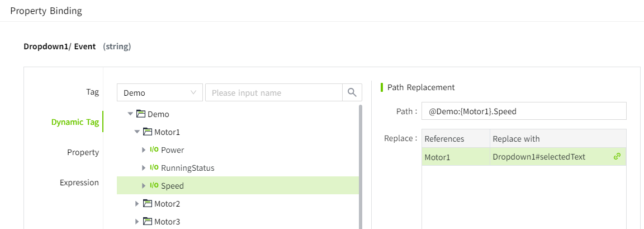
Task: Click the I/O icon beside Power
Action: (x=154, y=150)
